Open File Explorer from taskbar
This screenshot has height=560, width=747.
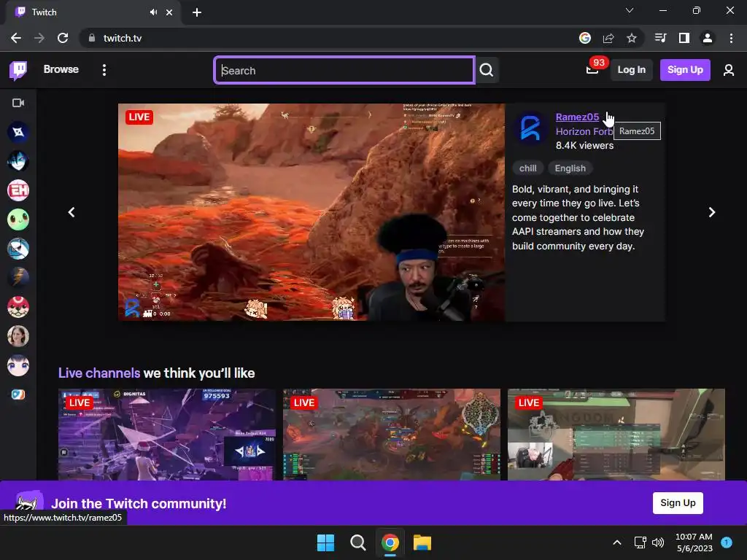pyautogui.click(x=422, y=542)
